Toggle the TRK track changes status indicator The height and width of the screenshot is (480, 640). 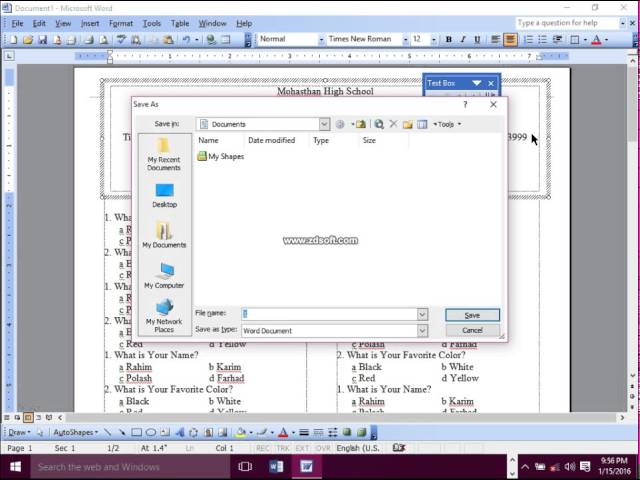(x=282, y=448)
